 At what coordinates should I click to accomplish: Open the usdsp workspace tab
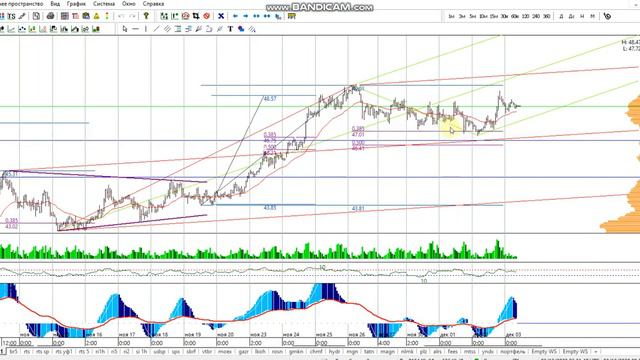point(160,351)
